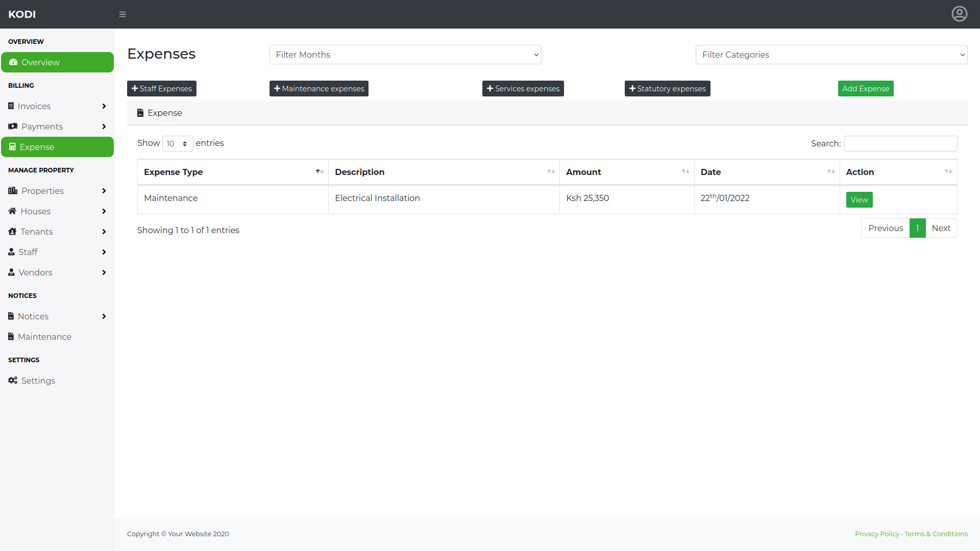Open the Filter Categories dropdown
The height and width of the screenshot is (551, 980).
pos(831,55)
